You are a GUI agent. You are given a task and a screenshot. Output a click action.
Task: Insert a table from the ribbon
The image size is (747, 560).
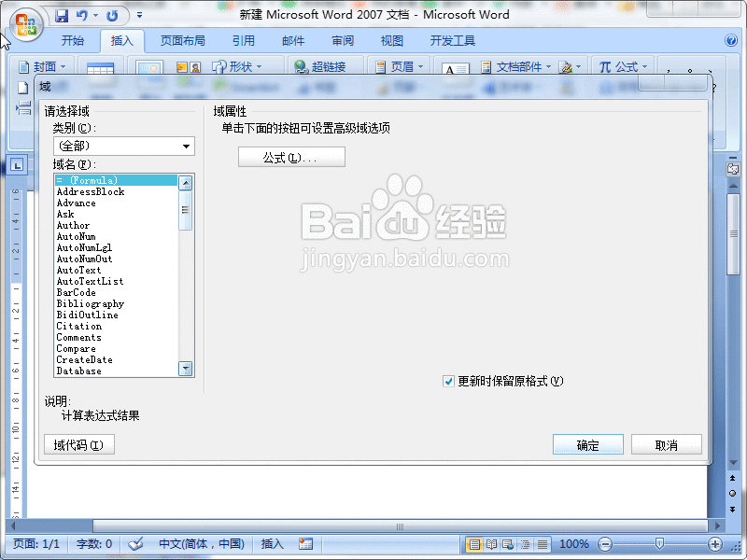pyautogui.click(x=101, y=66)
